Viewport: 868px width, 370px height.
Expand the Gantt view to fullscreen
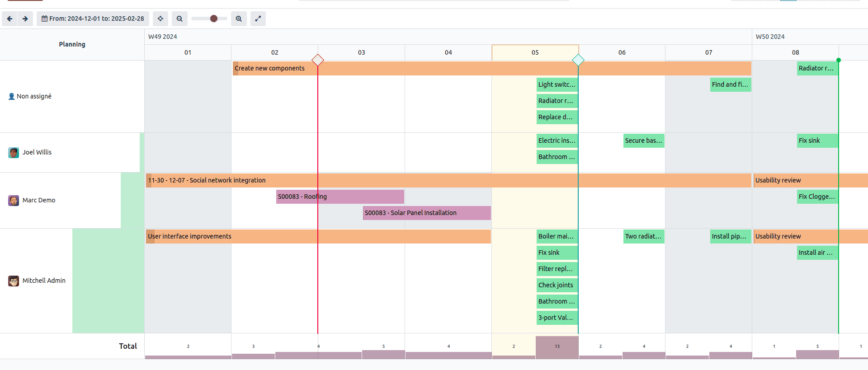click(258, 19)
